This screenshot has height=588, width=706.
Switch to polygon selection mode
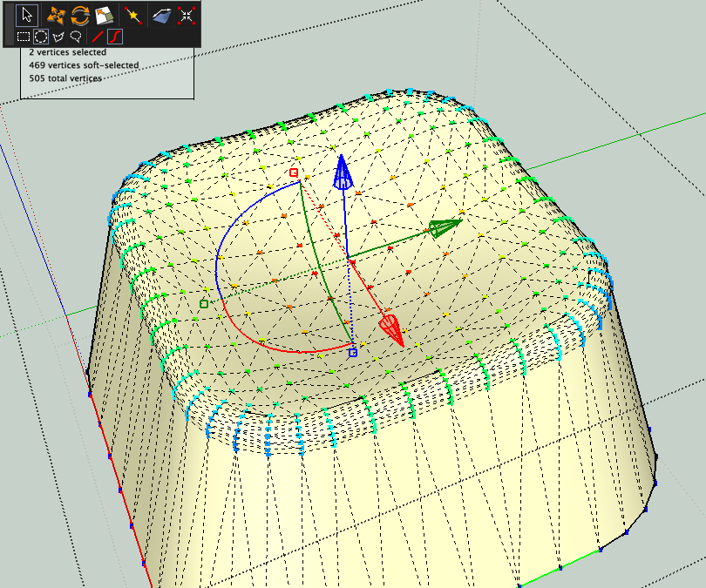click(58, 37)
